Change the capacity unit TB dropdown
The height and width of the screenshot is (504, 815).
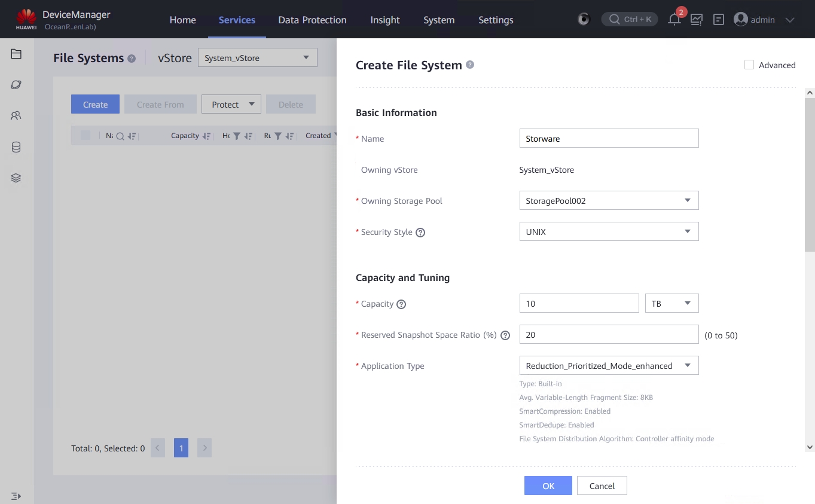[x=671, y=304]
